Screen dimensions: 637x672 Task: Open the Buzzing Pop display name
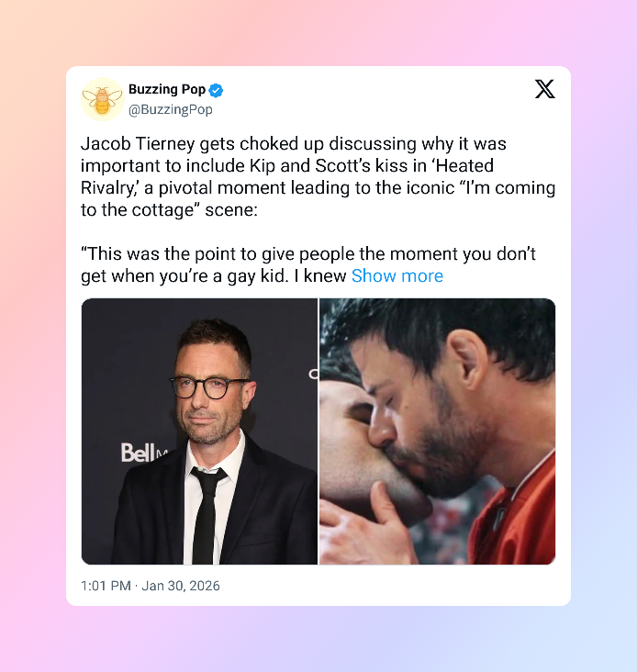coord(167,90)
